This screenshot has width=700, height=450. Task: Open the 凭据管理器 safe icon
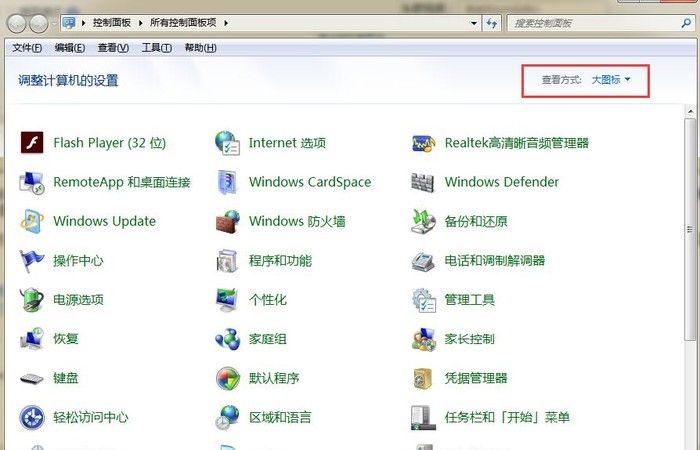pos(423,379)
